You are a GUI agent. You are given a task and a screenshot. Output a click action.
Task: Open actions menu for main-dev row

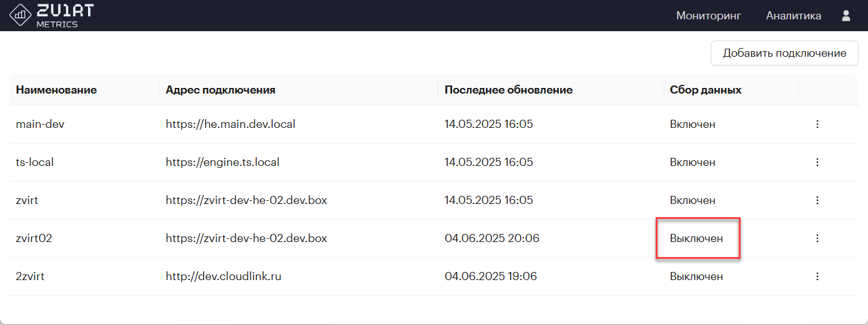pos(817,124)
